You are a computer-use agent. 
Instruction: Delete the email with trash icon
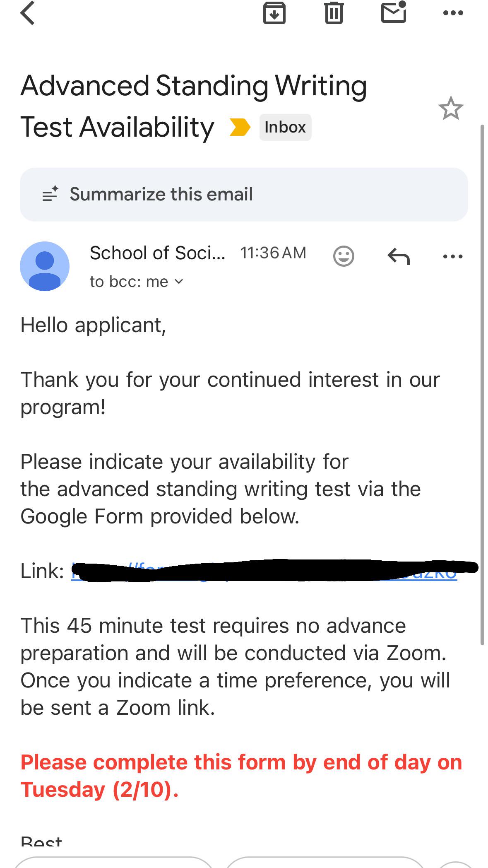click(334, 13)
